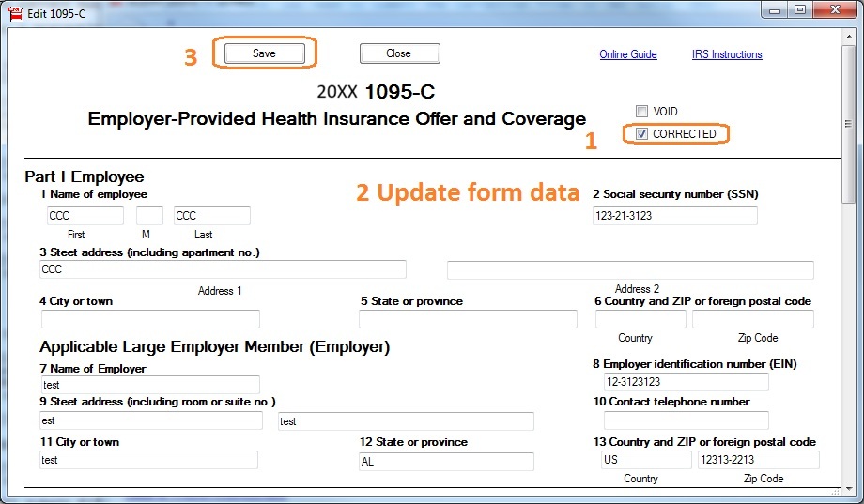Edit the Employer identification number field

click(686, 382)
